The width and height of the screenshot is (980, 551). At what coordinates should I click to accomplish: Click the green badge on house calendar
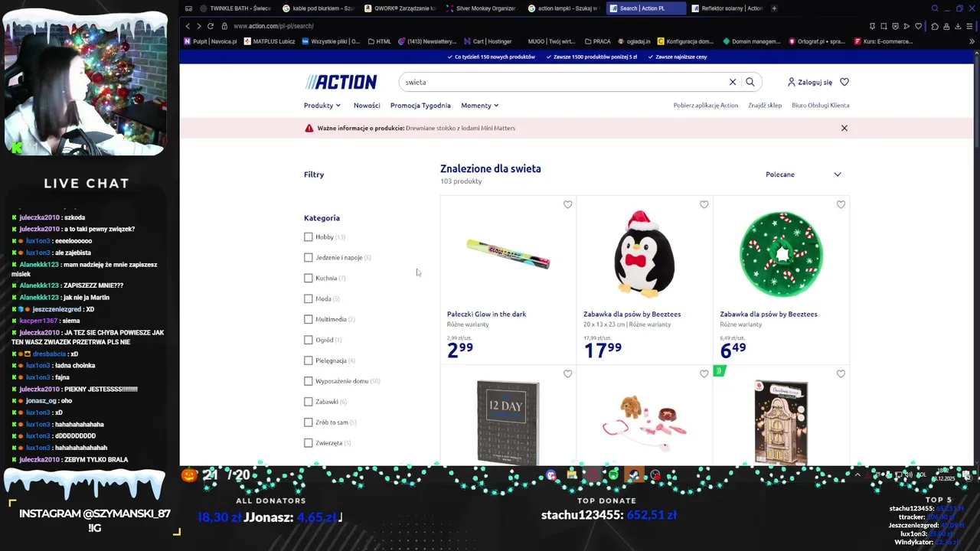pyautogui.click(x=718, y=370)
